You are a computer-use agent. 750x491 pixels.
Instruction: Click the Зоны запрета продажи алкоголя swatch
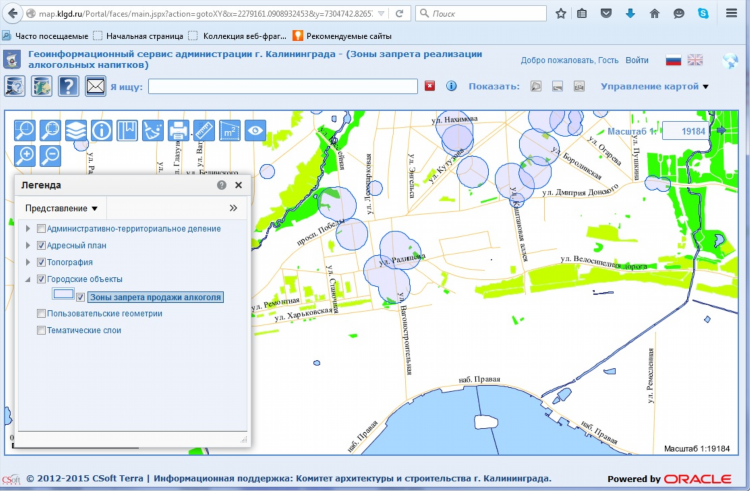[63, 294]
